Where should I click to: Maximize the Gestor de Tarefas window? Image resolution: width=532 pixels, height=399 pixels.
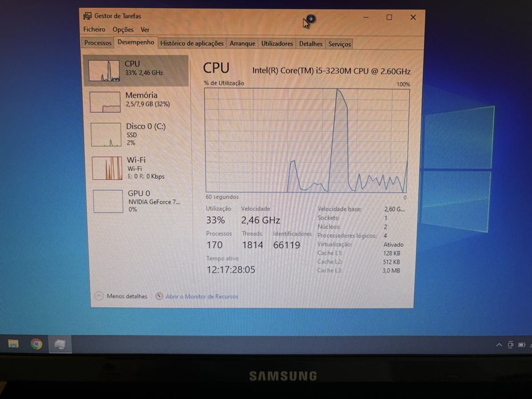tap(389, 17)
